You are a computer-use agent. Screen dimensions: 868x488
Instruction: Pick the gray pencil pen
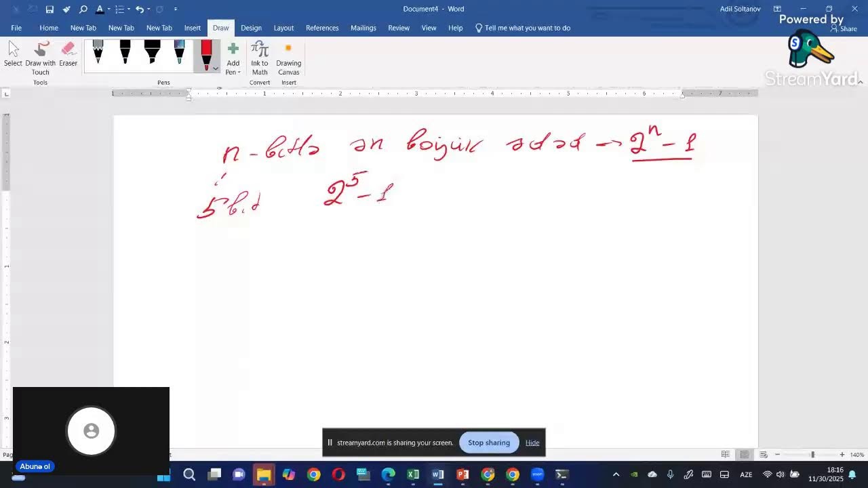pos(98,53)
